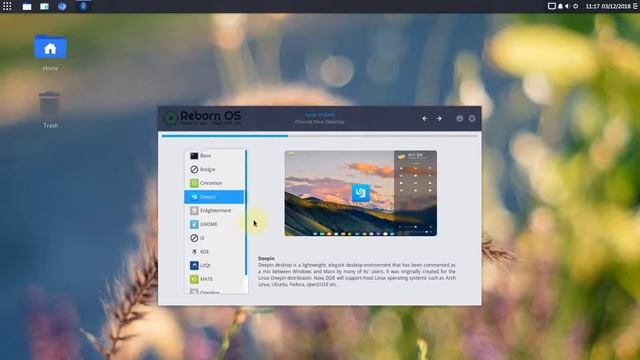The image size is (640, 360).
Task: Select KDE from the desktop list
Action: (214, 251)
